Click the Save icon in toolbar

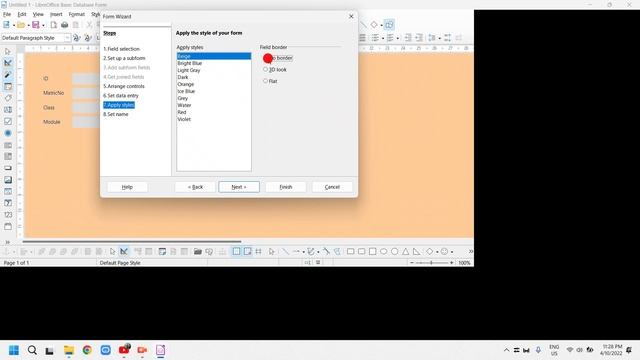pyautogui.click(x=36, y=25)
